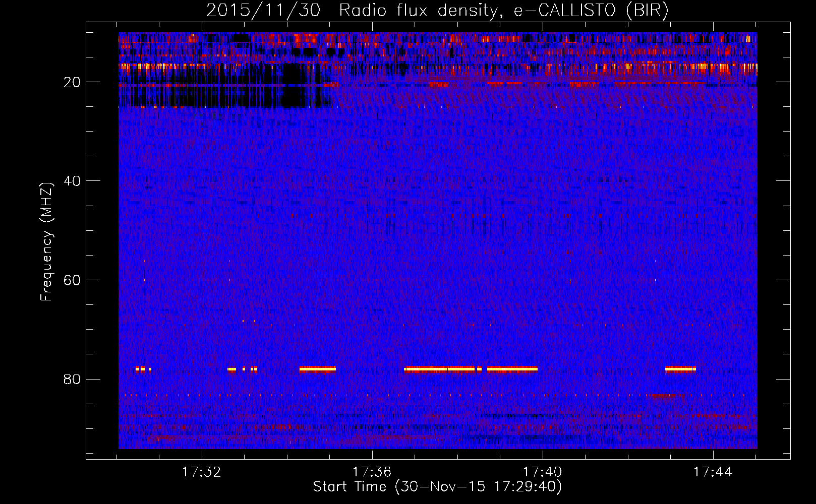Click the 17:40 time tick label
Image resolution: width=816 pixels, height=504 pixels.
542,472
